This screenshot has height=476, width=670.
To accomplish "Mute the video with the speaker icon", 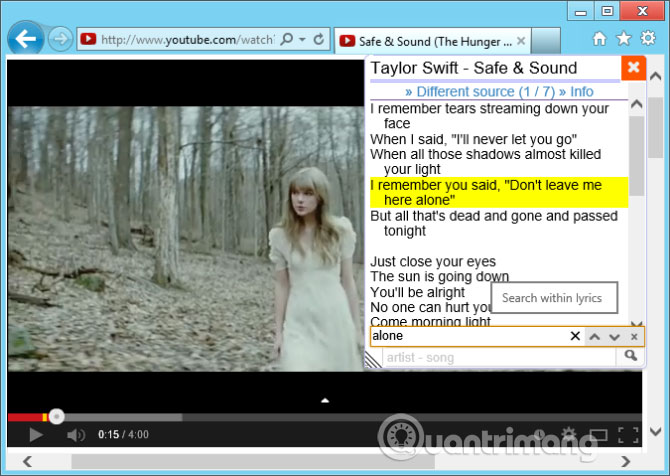I will (76, 435).
